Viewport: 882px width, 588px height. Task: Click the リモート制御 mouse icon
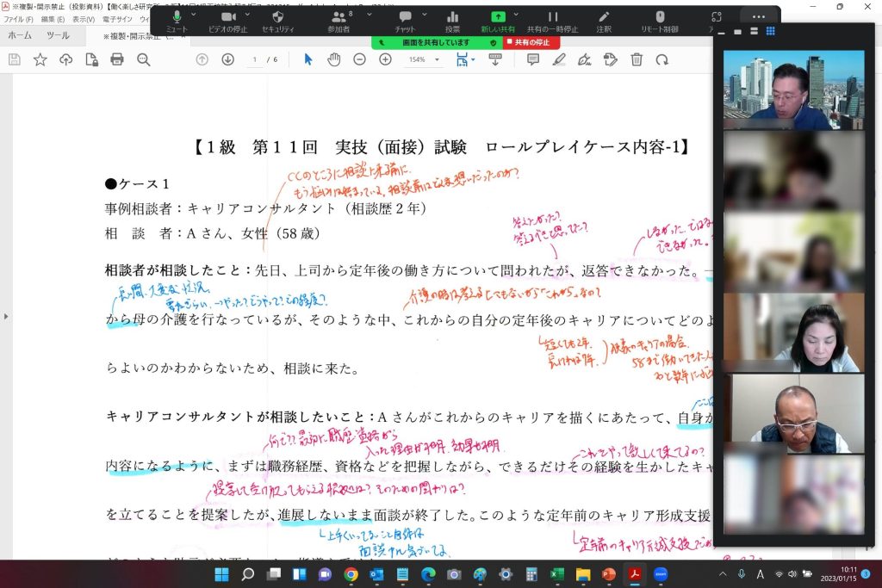[660, 17]
